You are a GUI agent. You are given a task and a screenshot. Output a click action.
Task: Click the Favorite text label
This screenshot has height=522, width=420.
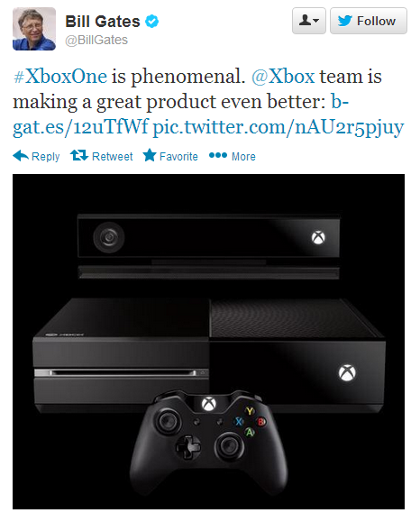(x=178, y=157)
